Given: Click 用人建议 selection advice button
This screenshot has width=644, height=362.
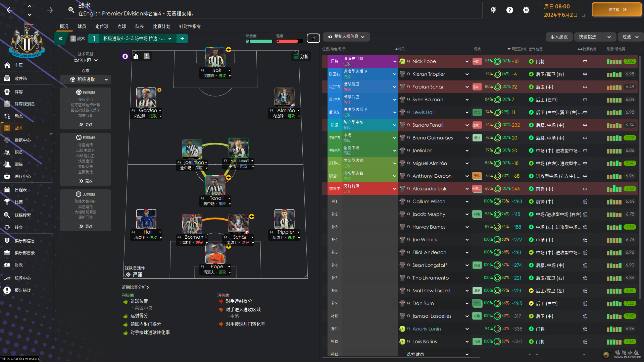Looking at the screenshot, I should [559, 37].
